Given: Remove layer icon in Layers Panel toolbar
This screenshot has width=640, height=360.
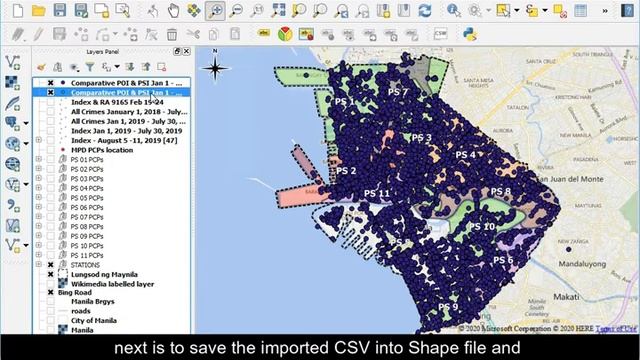Looking at the screenshot, I should (162, 67).
